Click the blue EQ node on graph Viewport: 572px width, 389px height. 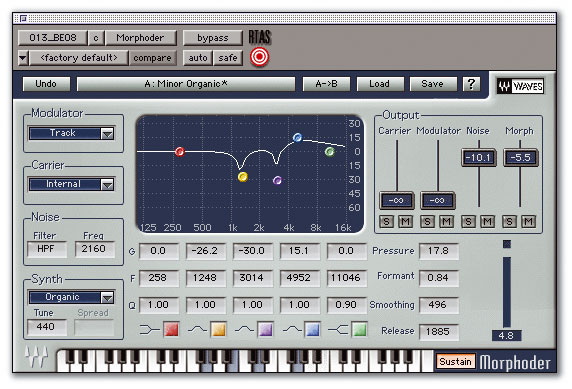click(x=298, y=138)
